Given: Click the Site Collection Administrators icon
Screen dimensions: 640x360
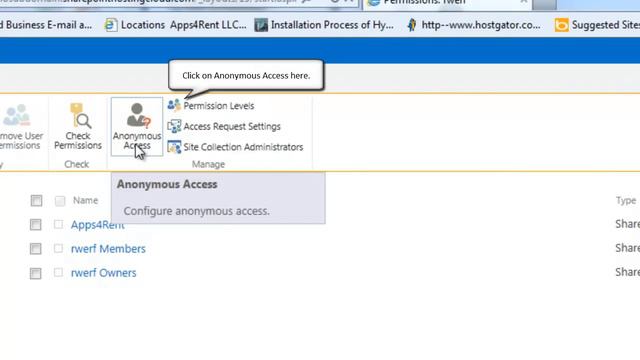Looking at the screenshot, I should click(174, 147).
